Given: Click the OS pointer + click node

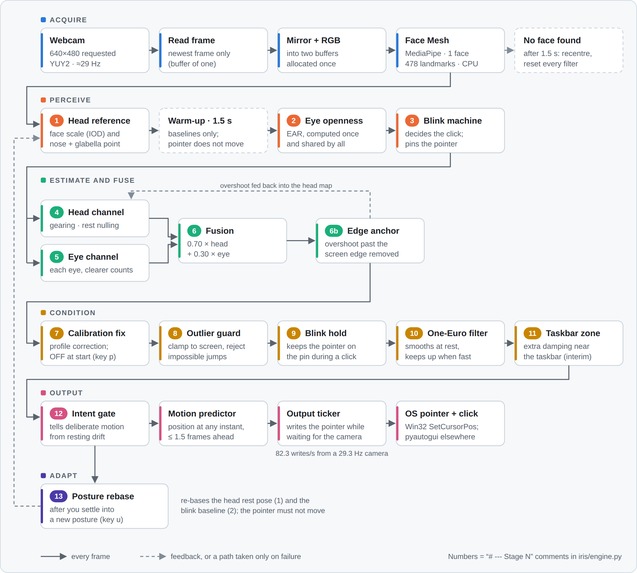Looking at the screenshot, I should (450, 423).
